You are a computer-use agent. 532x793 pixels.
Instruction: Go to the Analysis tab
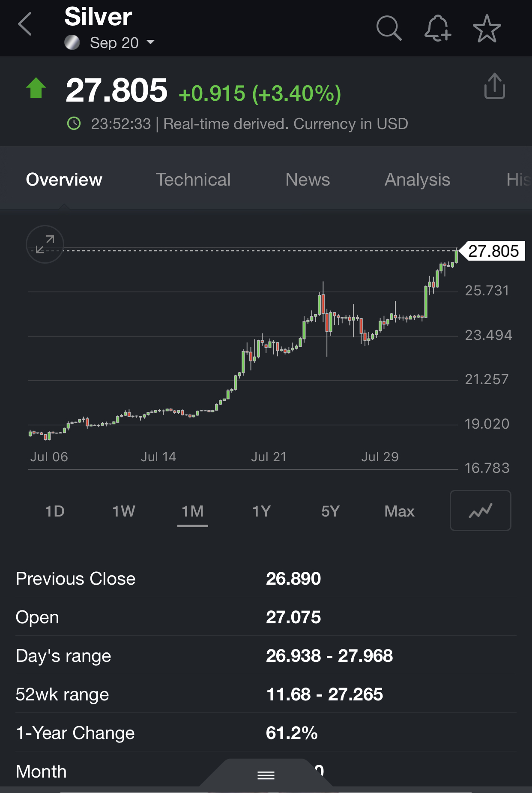[417, 180]
